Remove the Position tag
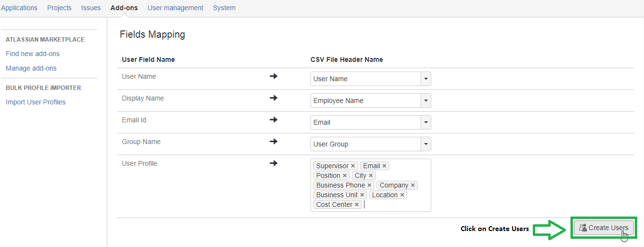This screenshot has width=644, height=247. [x=345, y=176]
